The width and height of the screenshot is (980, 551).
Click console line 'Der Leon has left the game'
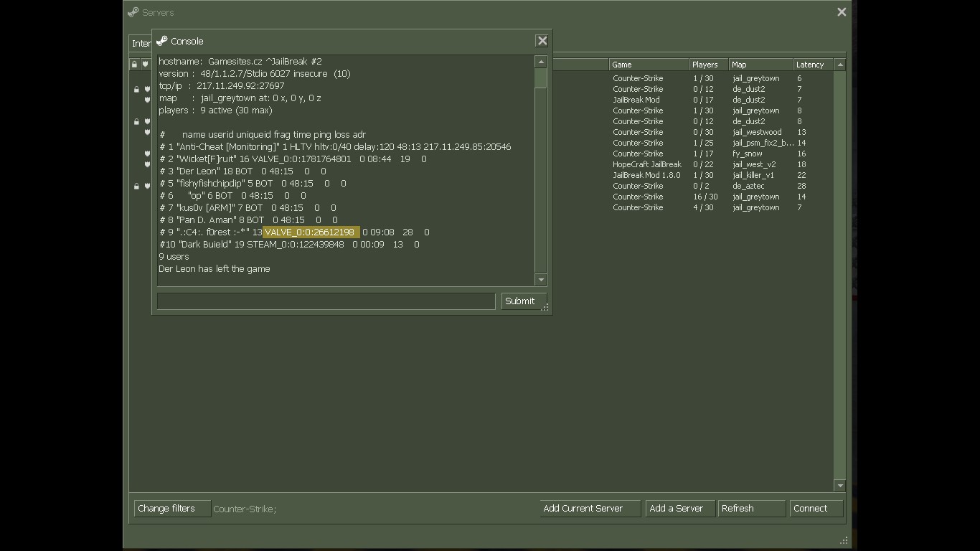tap(215, 269)
